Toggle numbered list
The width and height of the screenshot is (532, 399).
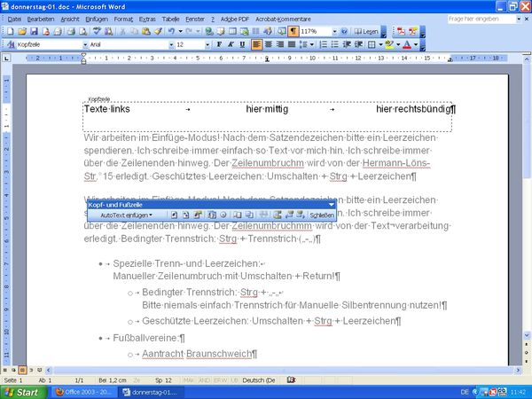[x=324, y=44]
